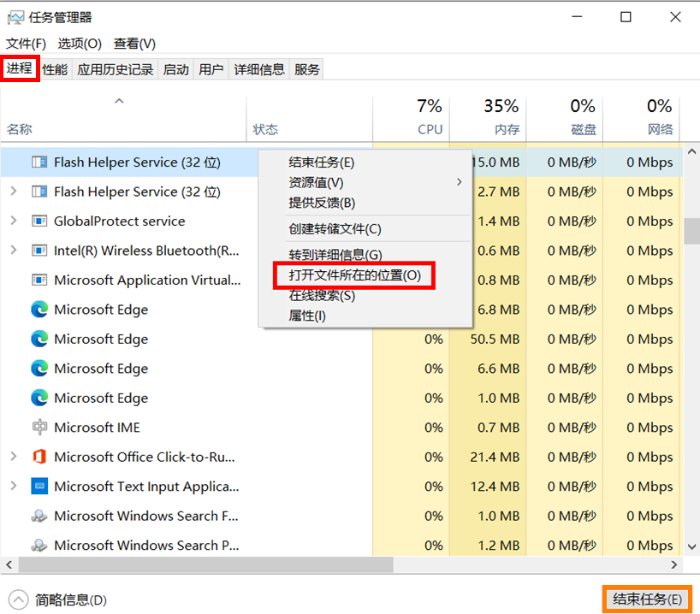This screenshot has width=700, height=614.
Task: Click the Edge icon in the 6.8 MB row
Action: [39, 310]
